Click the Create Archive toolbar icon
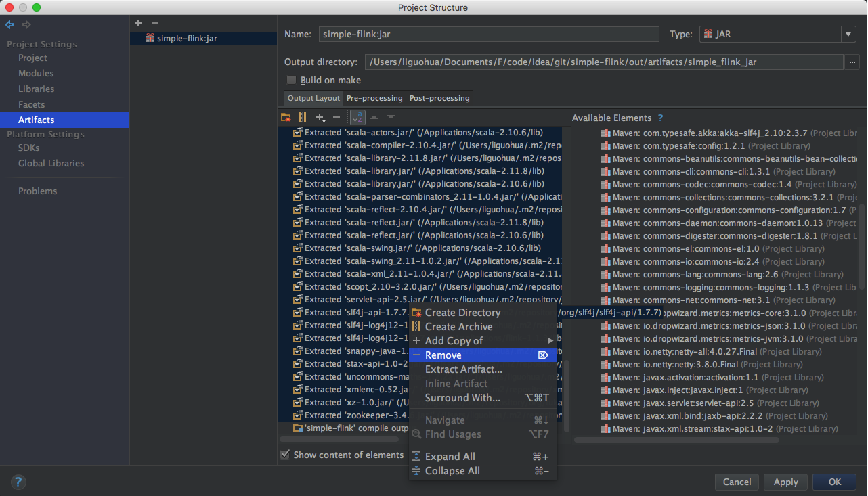 tap(303, 117)
